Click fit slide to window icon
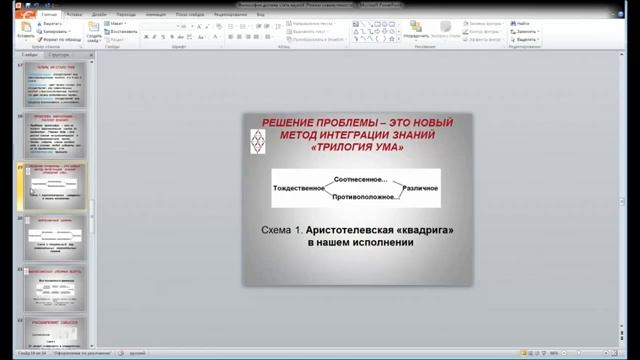 pyautogui.click(x=614, y=353)
